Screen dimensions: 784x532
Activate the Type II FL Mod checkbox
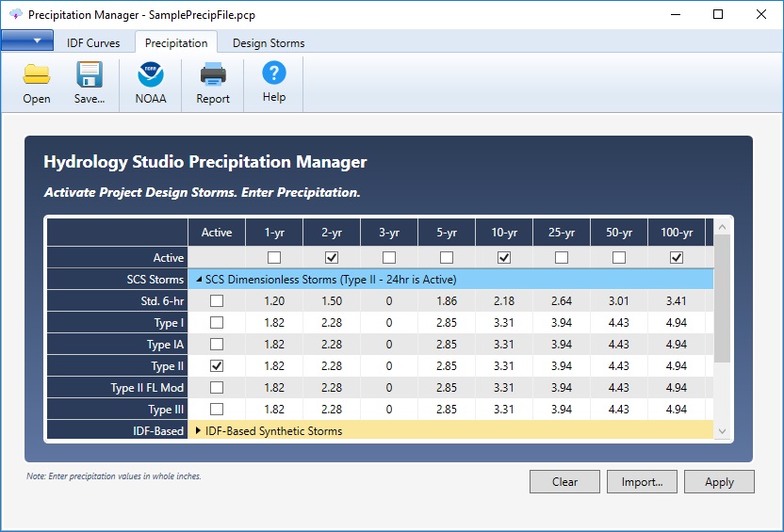pyautogui.click(x=217, y=388)
